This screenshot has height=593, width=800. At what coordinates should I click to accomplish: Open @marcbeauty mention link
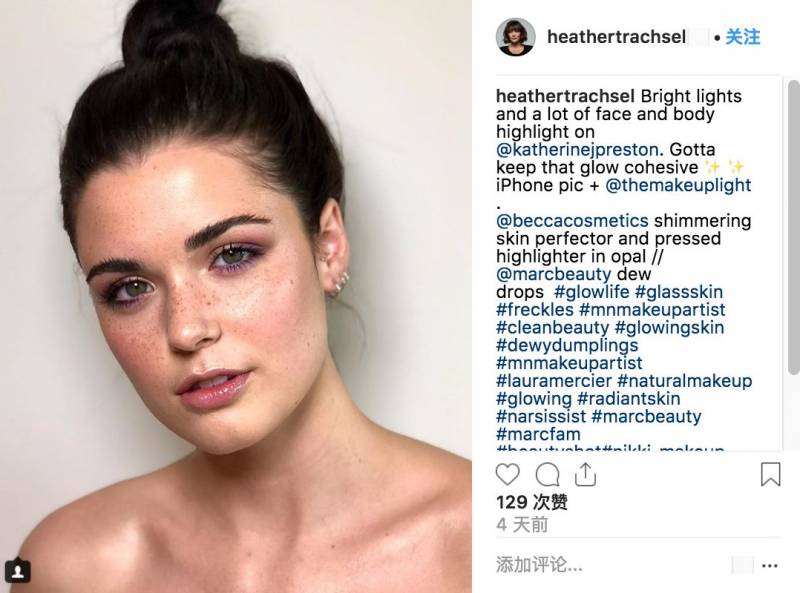(x=553, y=274)
